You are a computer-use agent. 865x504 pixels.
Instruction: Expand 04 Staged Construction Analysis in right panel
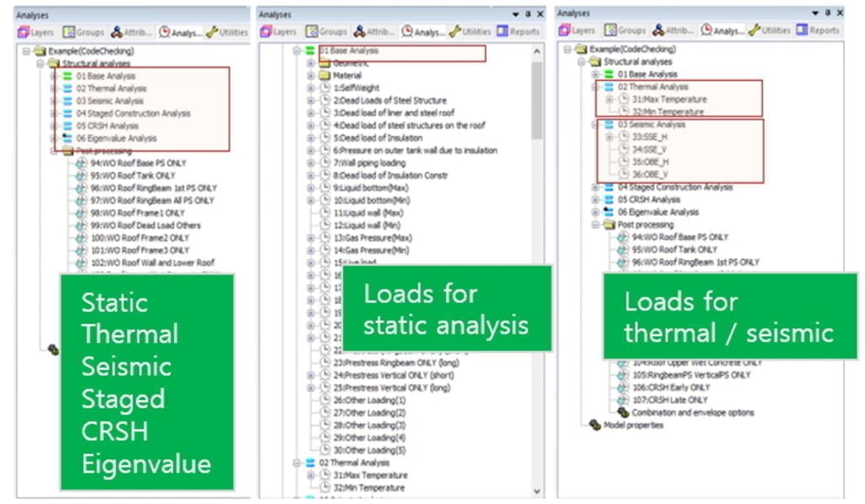tap(596, 187)
